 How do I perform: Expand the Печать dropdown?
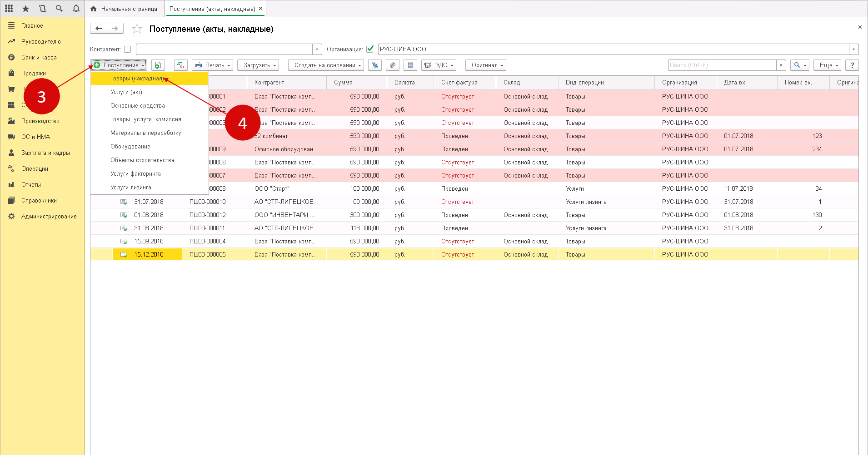pos(213,65)
